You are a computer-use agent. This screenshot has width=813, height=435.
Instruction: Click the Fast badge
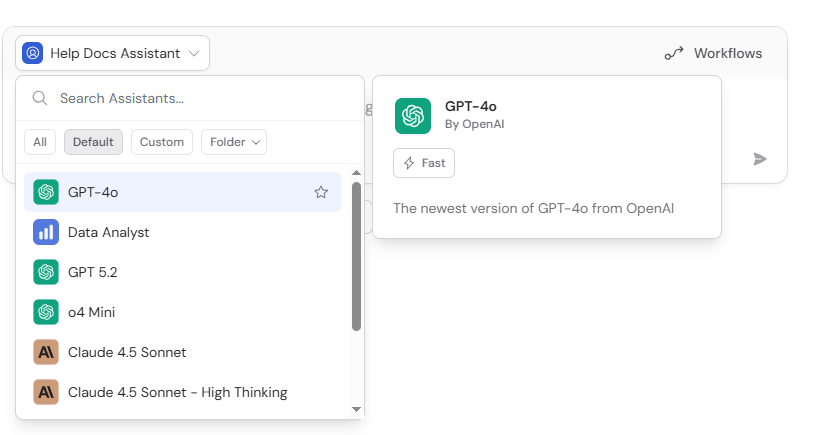424,163
